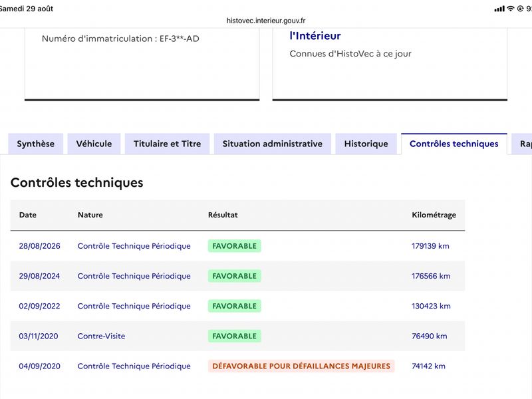Click the l'Intérieur heading link
Image resolution: width=532 pixels, height=399 pixels.
tap(315, 36)
